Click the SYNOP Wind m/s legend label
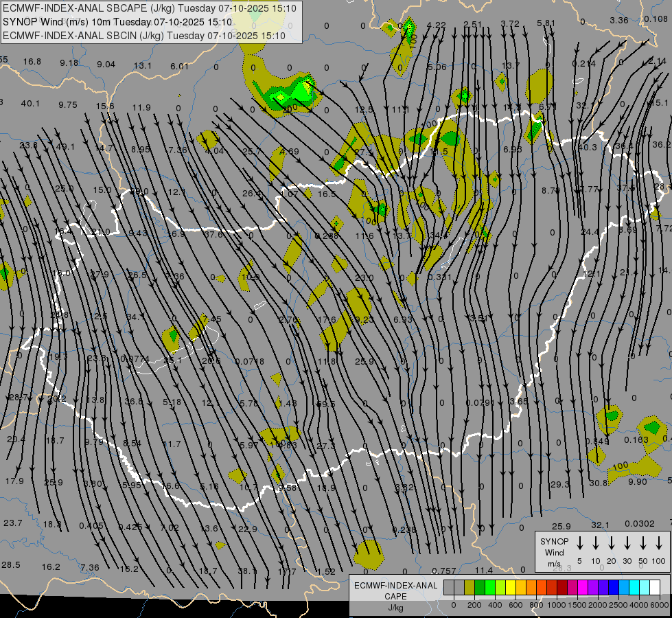The height and width of the screenshot is (618, 672). click(x=554, y=552)
